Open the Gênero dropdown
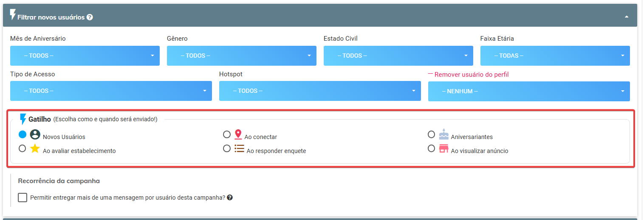Image resolution: width=644 pixels, height=220 pixels. pos(241,56)
